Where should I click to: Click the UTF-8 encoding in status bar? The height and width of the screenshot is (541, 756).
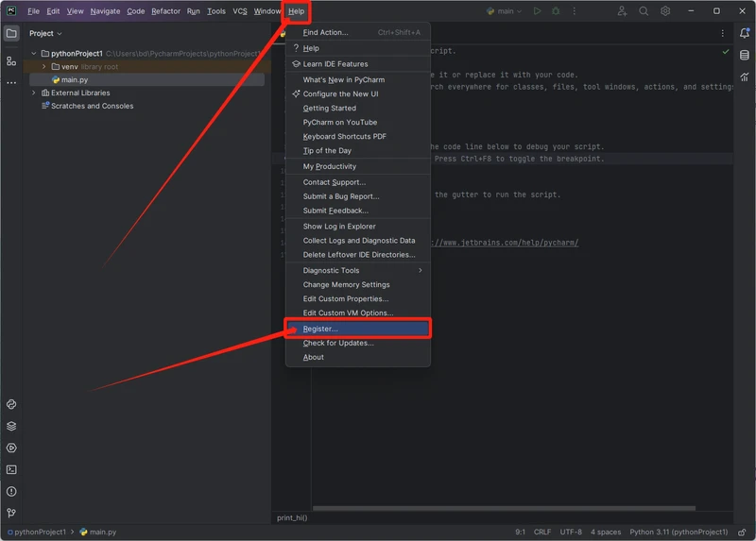(x=570, y=532)
